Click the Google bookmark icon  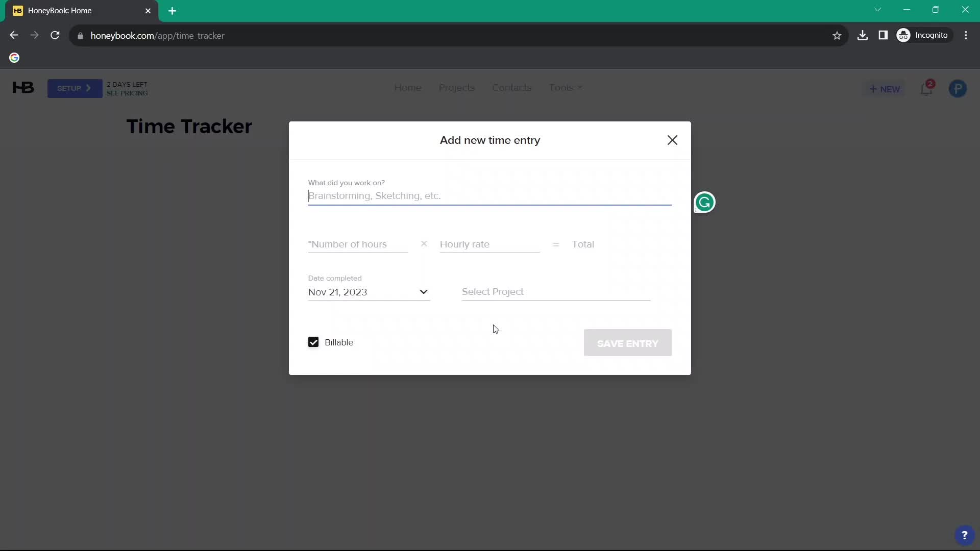point(14,58)
